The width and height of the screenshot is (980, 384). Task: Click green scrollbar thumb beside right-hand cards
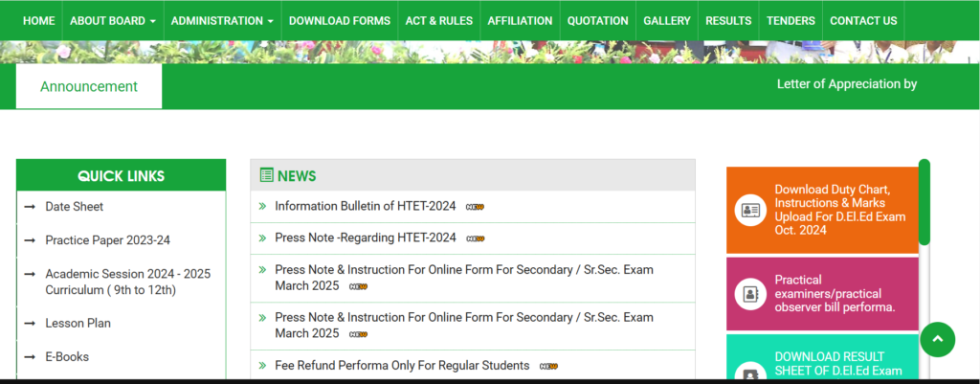coord(924,203)
